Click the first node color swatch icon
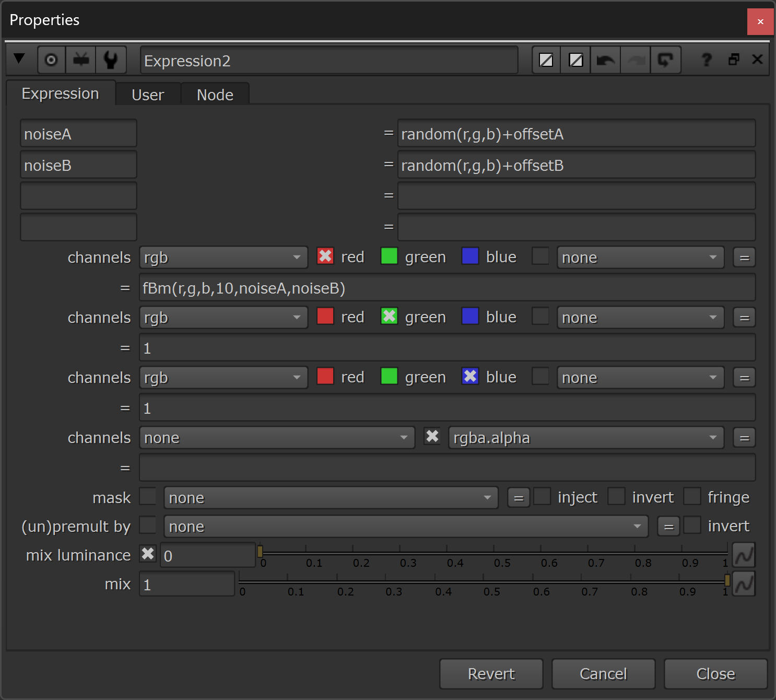The height and width of the screenshot is (700, 776). [x=546, y=61]
